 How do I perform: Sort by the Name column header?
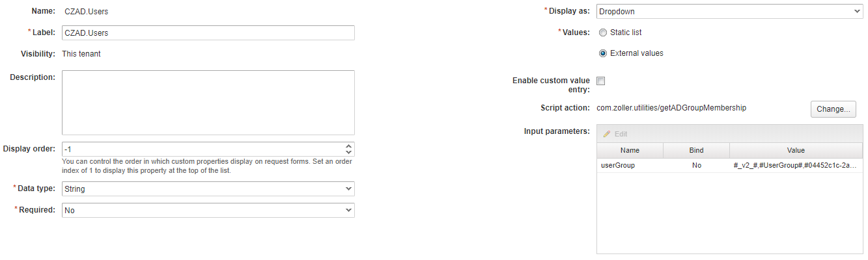click(x=630, y=150)
